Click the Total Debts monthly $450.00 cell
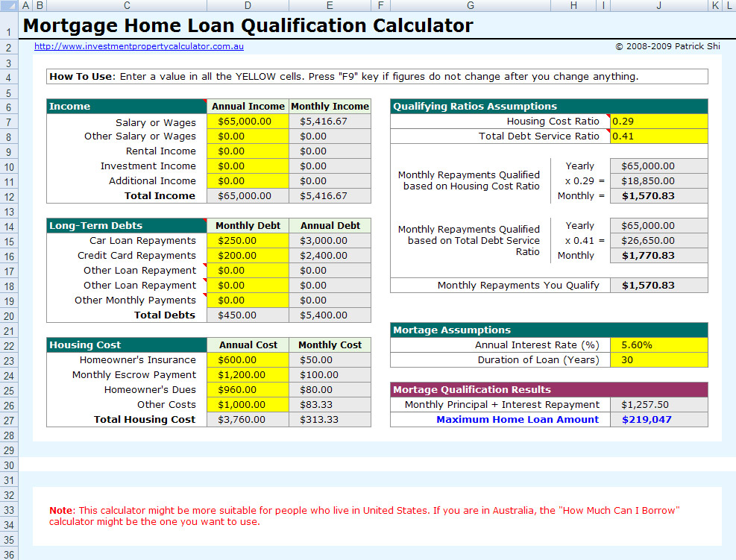This screenshot has width=736, height=560. (x=248, y=315)
